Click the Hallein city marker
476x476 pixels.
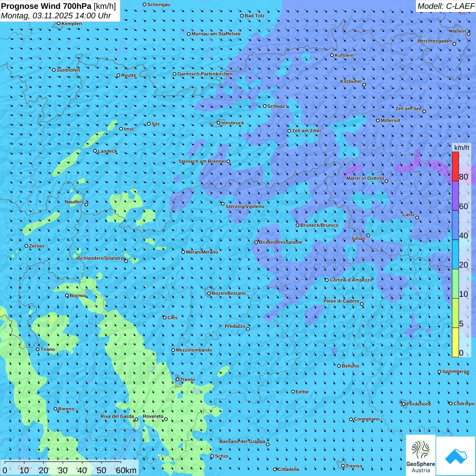469,34
